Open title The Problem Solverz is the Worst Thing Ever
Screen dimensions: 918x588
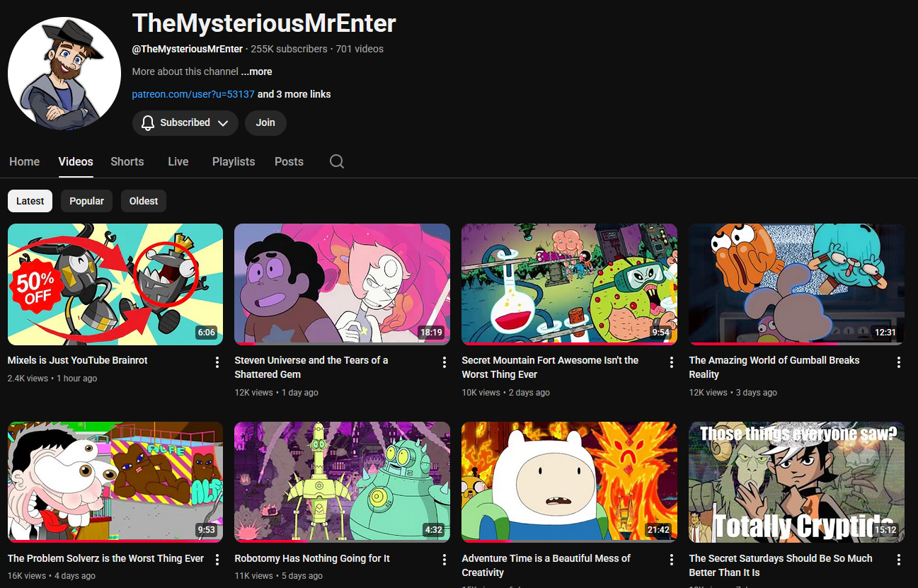click(x=106, y=558)
